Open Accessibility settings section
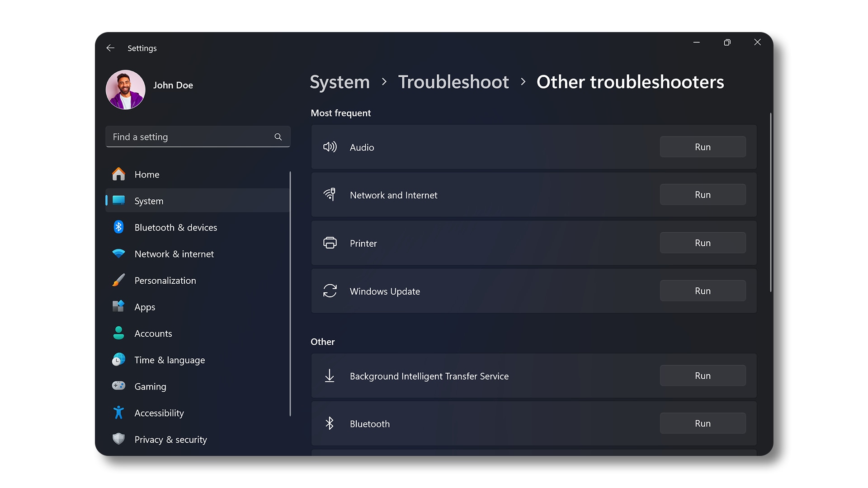868x488 pixels. 159,413
